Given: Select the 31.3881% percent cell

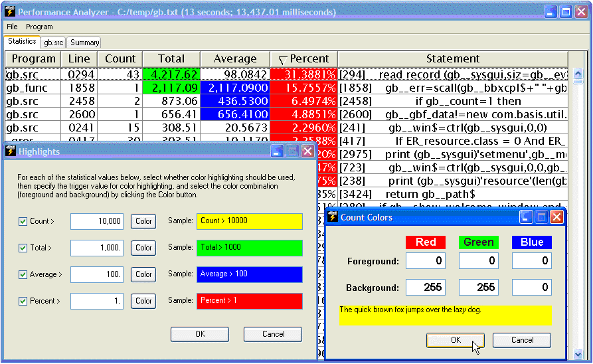Looking at the screenshot, I should tap(303, 74).
